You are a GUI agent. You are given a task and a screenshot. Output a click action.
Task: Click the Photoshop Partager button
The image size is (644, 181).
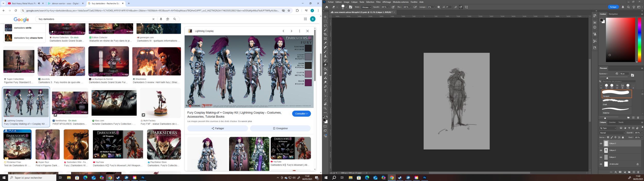(613, 7)
